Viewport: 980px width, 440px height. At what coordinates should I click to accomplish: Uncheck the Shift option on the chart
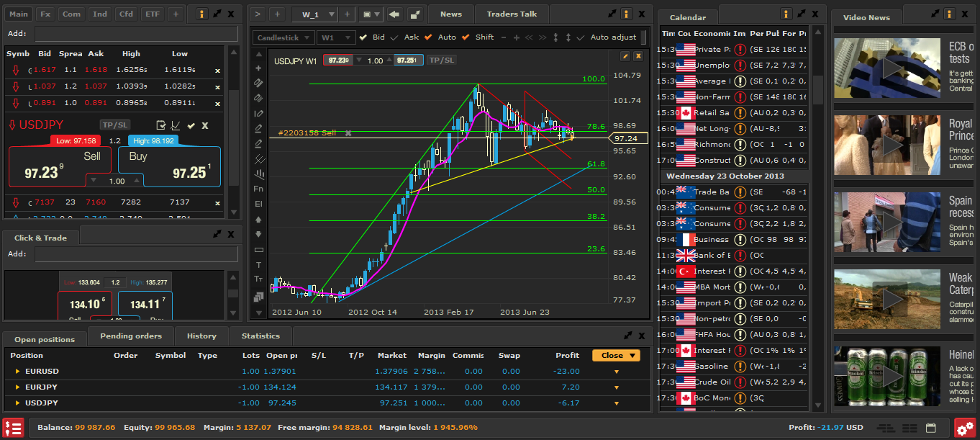[466, 37]
